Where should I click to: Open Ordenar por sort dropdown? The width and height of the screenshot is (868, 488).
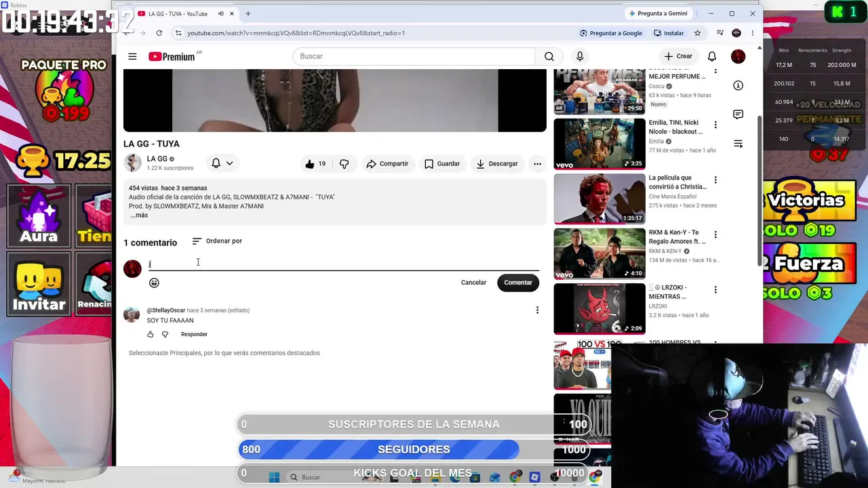(x=217, y=241)
